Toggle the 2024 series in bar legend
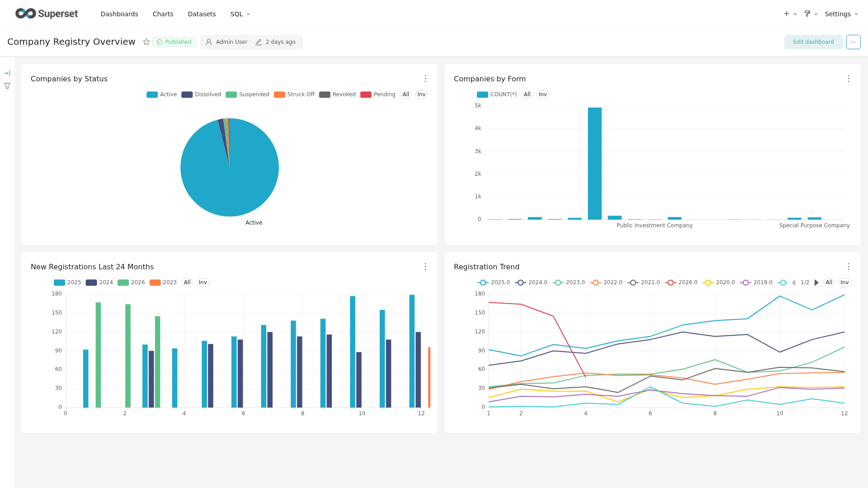868x488 pixels. (99, 282)
